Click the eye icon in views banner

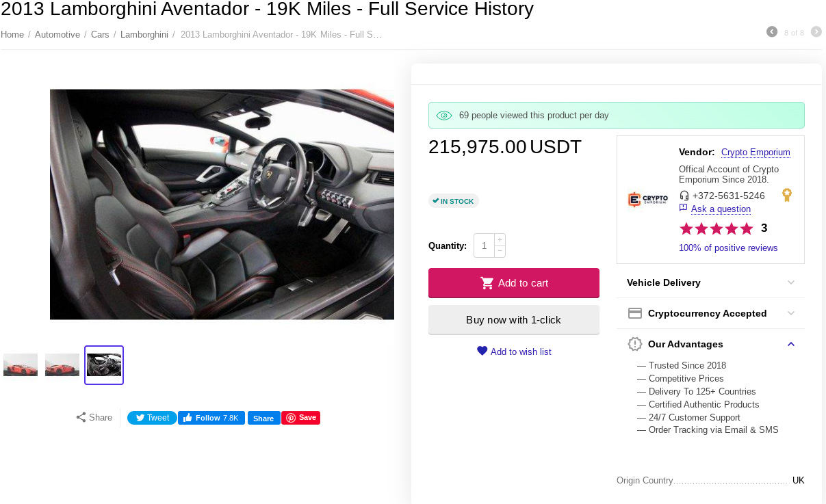(444, 116)
